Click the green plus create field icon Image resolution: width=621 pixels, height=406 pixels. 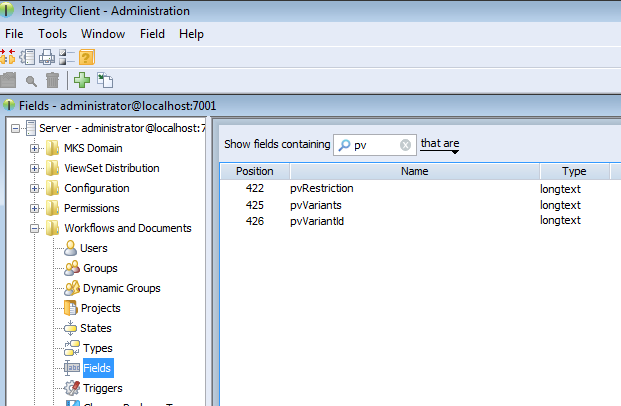82,80
